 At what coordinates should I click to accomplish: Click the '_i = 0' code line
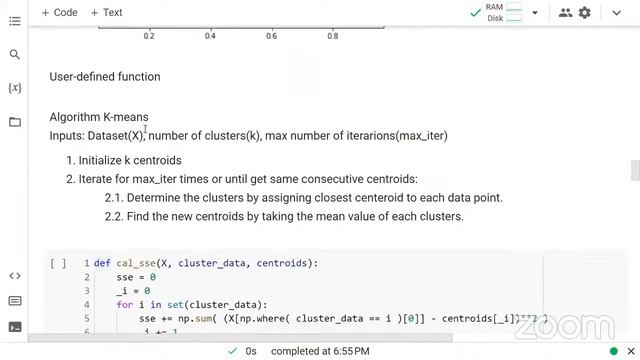coord(133,291)
